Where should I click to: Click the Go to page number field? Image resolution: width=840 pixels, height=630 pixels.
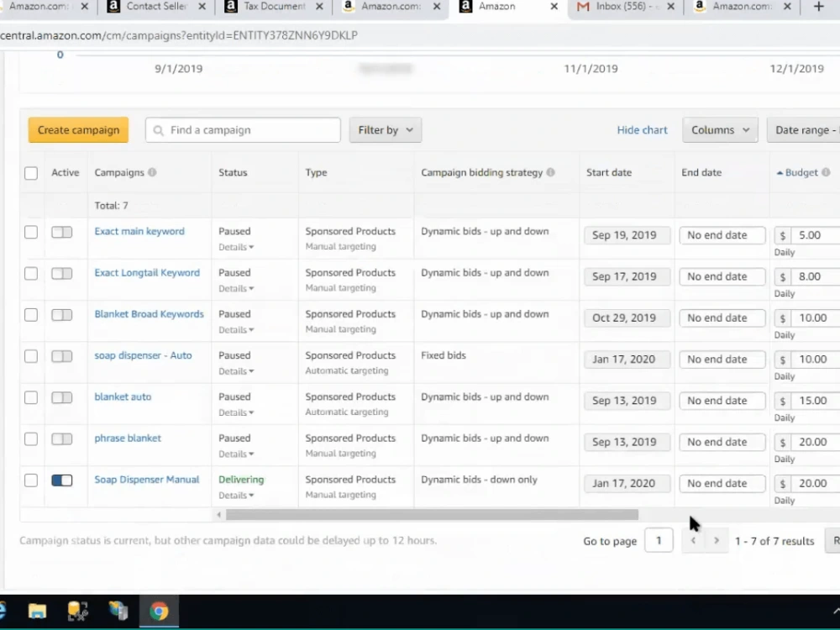[x=659, y=540]
